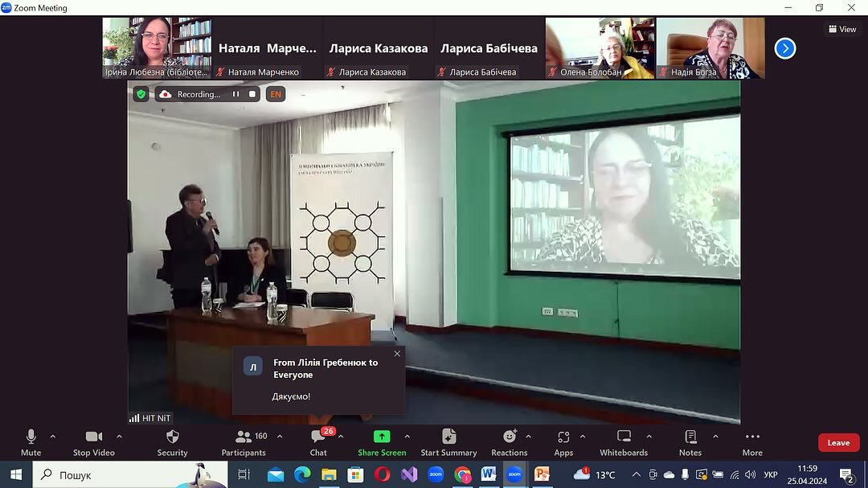Click the red Leave button

pos(838,443)
